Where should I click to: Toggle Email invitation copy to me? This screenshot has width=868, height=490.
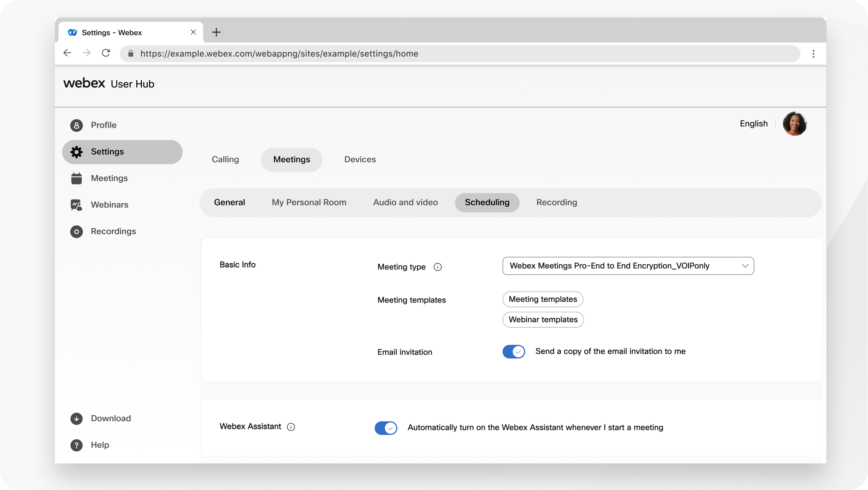coord(513,351)
